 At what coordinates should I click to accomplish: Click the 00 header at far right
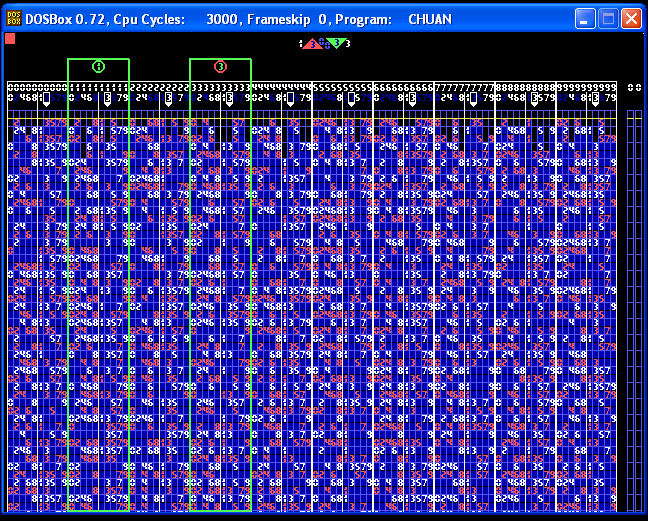(634, 88)
